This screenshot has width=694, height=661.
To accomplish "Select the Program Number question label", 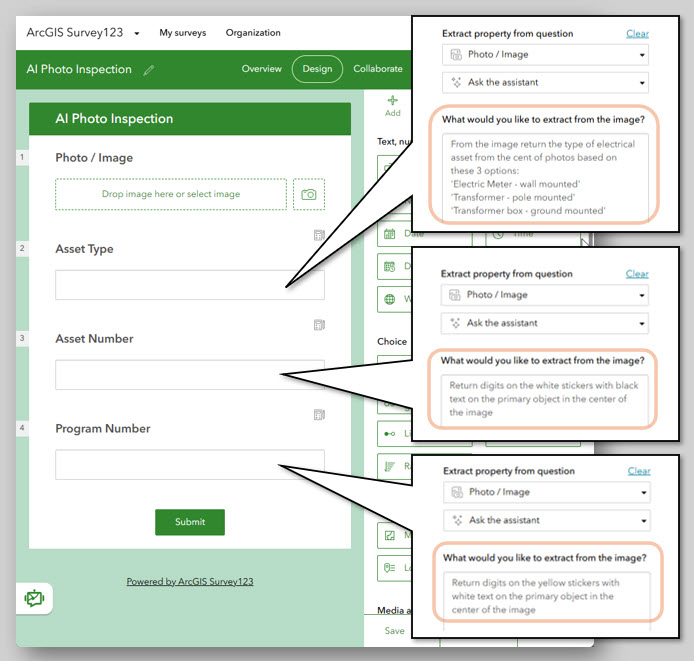I will [103, 429].
